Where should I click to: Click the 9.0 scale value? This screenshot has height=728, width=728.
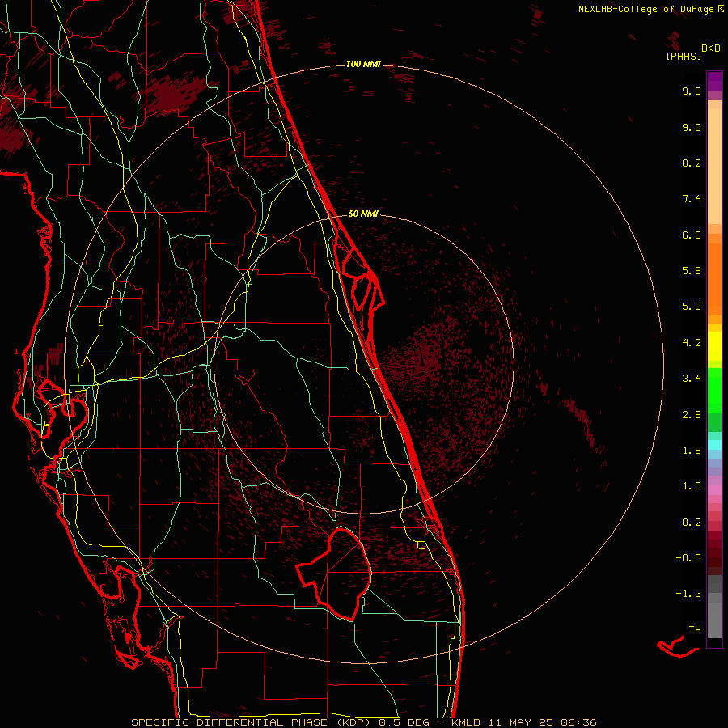[x=692, y=127]
